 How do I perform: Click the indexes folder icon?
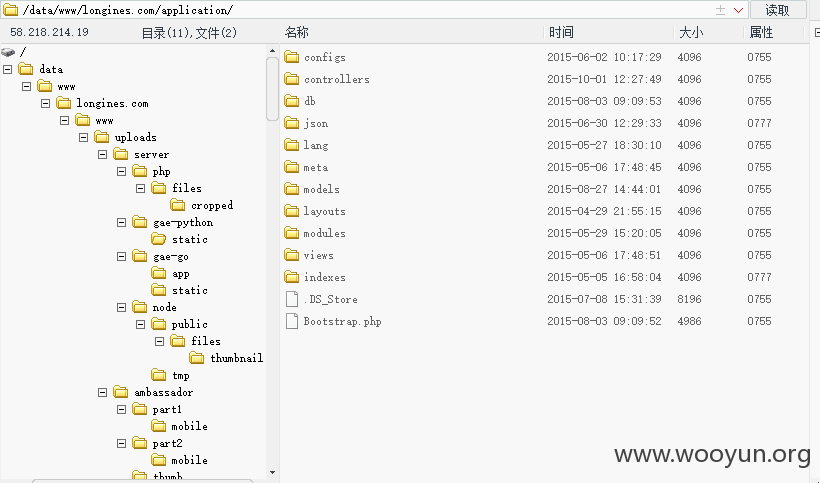click(x=292, y=277)
